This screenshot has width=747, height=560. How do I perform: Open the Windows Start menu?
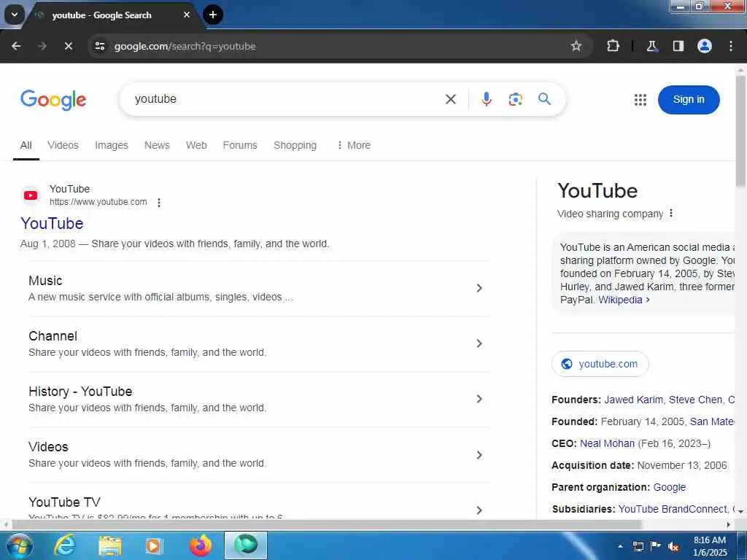pos(18,545)
